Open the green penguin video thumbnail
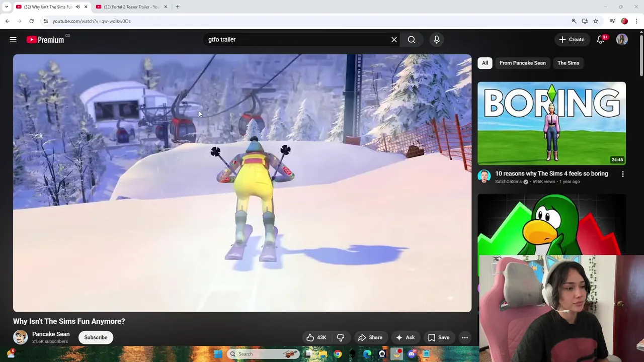The height and width of the screenshot is (362, 644). pyautogui.click(x=551, y=224)
